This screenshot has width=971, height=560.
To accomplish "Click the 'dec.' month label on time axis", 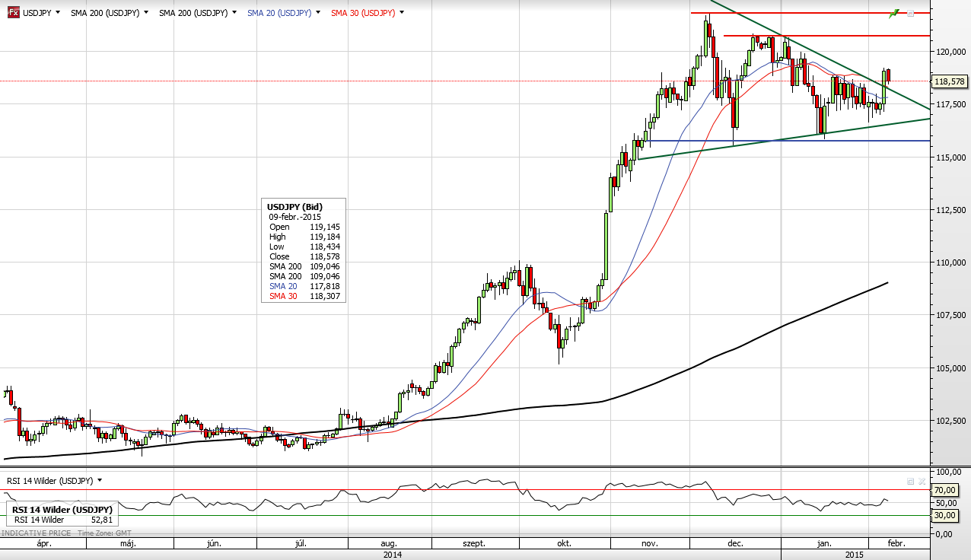I will coord(735,544).
